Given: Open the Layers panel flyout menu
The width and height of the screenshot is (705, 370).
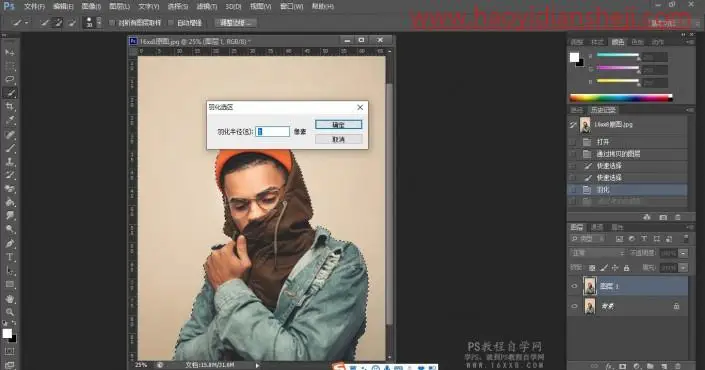Looking at the screenshot, I should [690, 227].
